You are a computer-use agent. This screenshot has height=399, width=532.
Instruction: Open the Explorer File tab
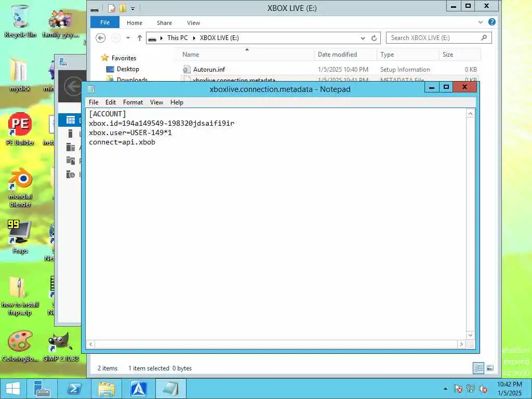click(x=105, y=22)
